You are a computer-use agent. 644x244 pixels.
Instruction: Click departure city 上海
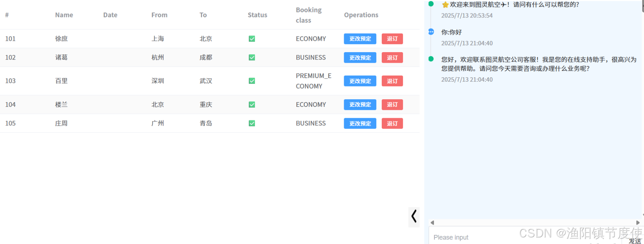(x=158, y=39)
